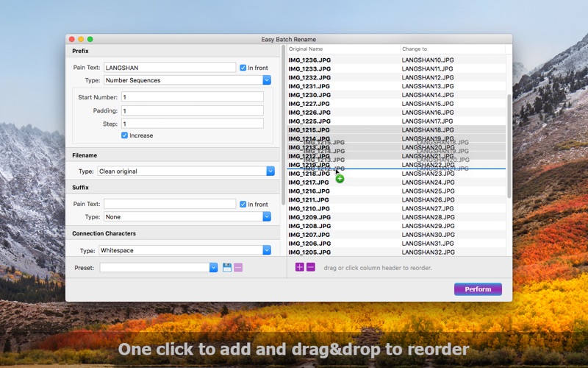Click the Perform button
The image size is (588, 368).
(478, 289)
